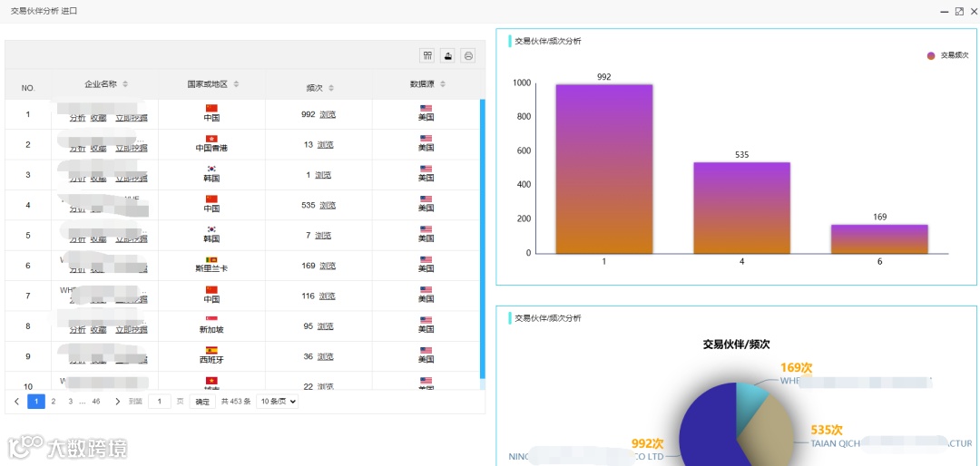980x466 pixels.
Task: Click the Korea flag in row 3
Action: pos(211,169)
